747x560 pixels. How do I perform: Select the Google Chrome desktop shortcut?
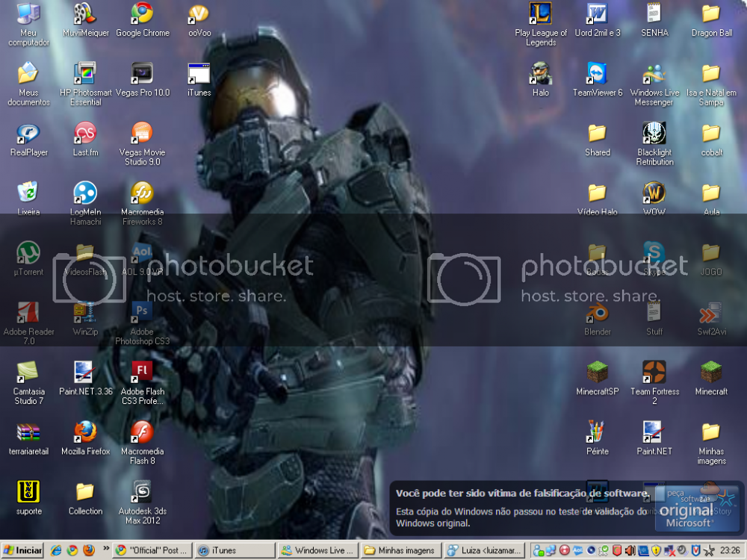pos(143,20)
